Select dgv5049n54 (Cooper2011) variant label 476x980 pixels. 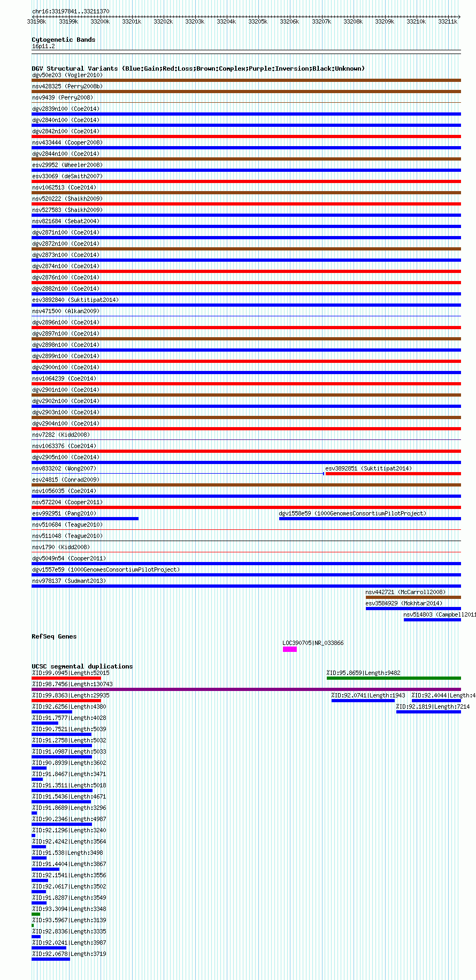click(69, 558)
